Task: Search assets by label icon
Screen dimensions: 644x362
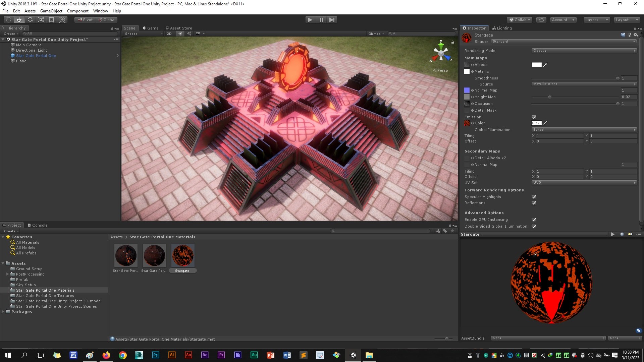Action: 445,231
